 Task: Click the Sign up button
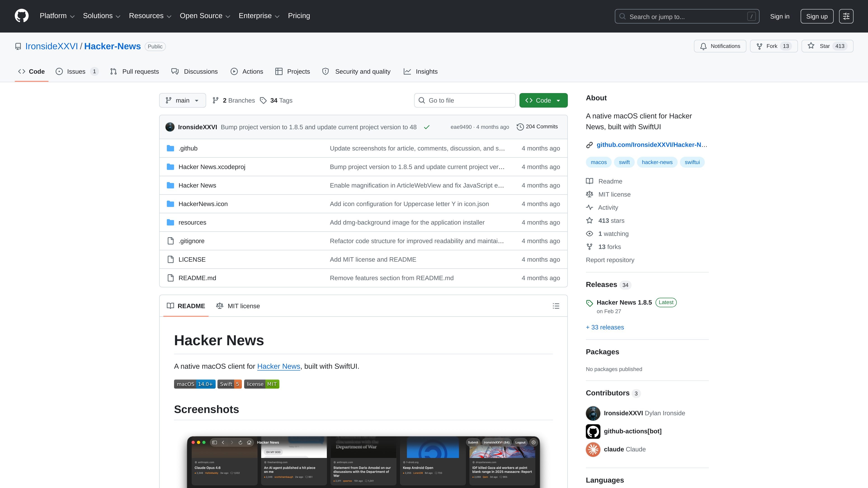click(817, 16)
